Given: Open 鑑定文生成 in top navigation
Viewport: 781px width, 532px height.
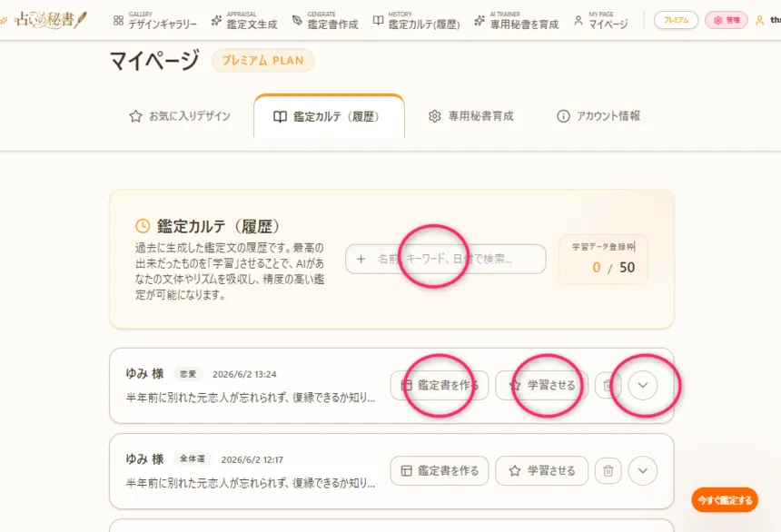Looking at the screenshot, I should tap(244, 20).
